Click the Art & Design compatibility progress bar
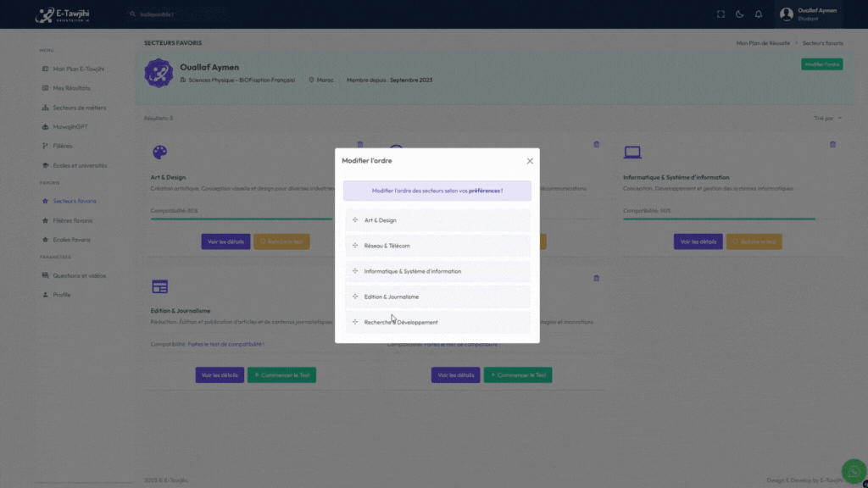Image resolution: width=868 pixels, height=488 pixels. (242, 219)
